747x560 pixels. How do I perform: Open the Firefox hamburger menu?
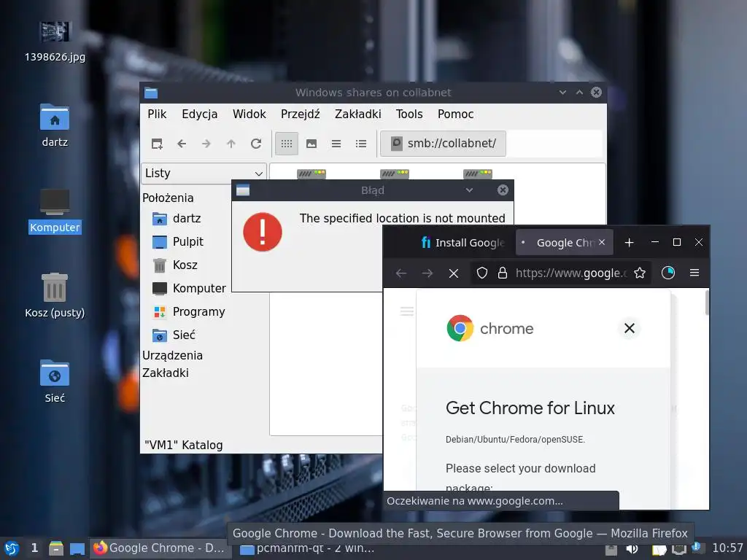pyautogui.click(x=694, y=273)
